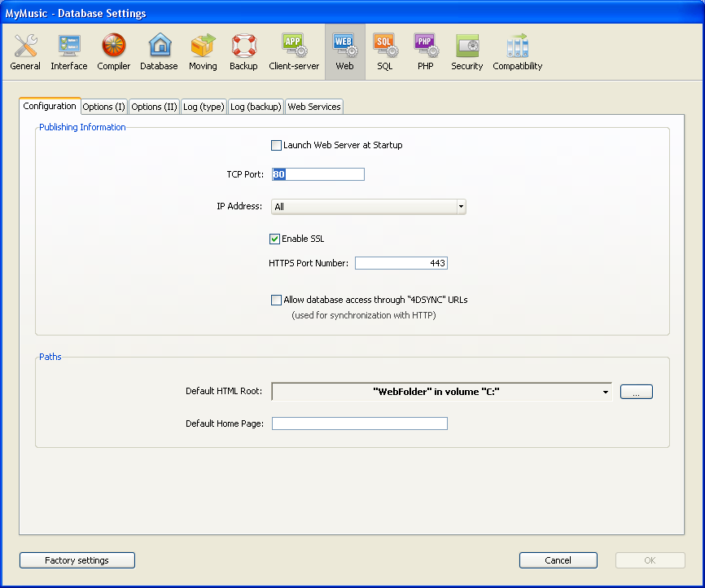Image resolution: width=705 pixels, height=588 pixels.
Task: Open the PHP settings page
Action: coord(425,52)
